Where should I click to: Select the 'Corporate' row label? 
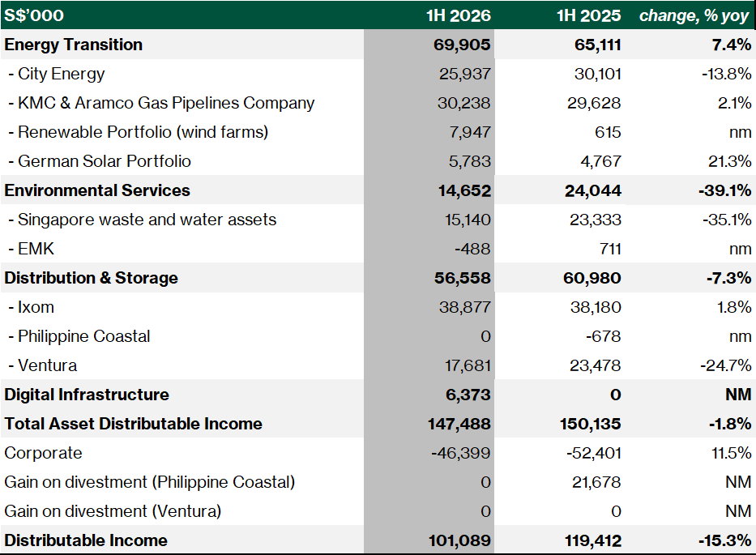[x=44, y=453]
